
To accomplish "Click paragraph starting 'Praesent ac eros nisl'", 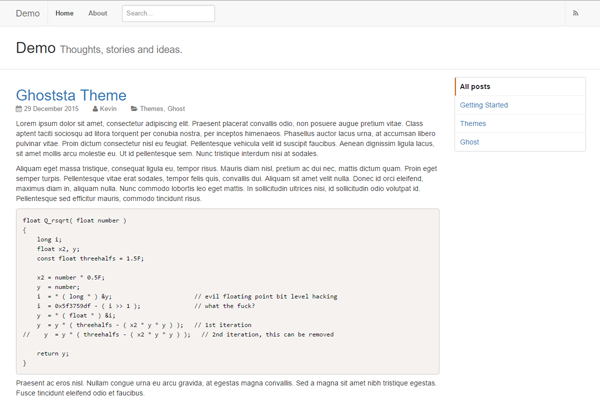I will coord(226,388).
